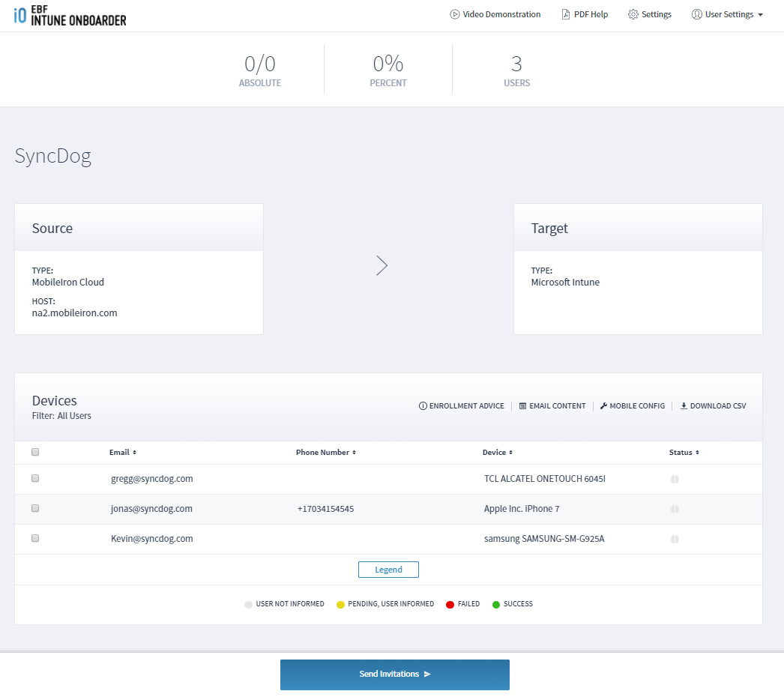The width and height of the screenshot is (784, 697).
Task: Click the Video Demonstration play icon
Action: click(454, 14)
